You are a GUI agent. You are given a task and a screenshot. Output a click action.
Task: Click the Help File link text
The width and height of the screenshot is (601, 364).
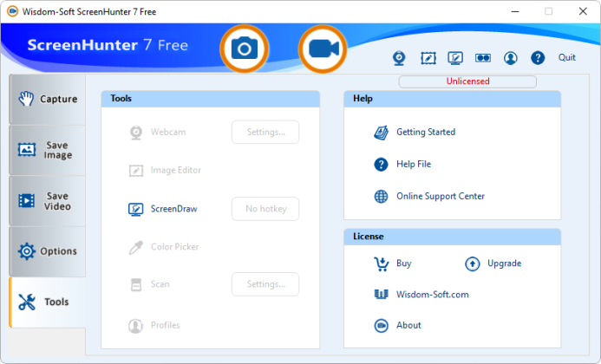(x=414, y=165)
